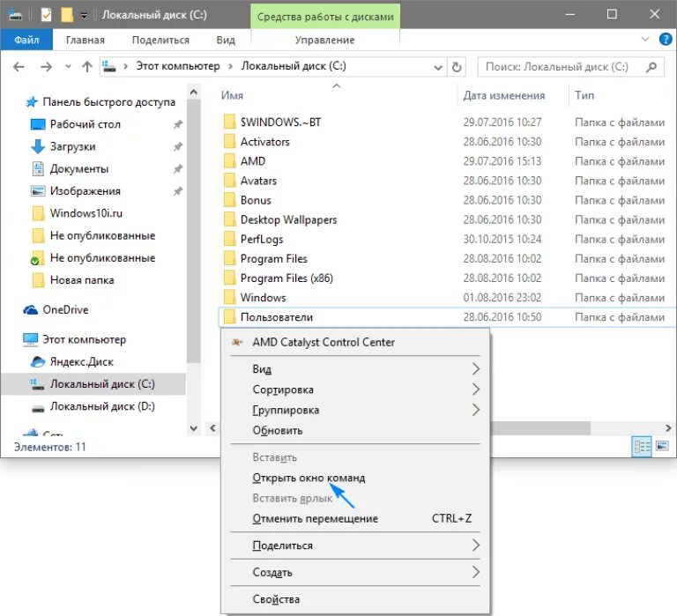
Task: Open the Сортировка context submenu
Action: tap(355, 390)
